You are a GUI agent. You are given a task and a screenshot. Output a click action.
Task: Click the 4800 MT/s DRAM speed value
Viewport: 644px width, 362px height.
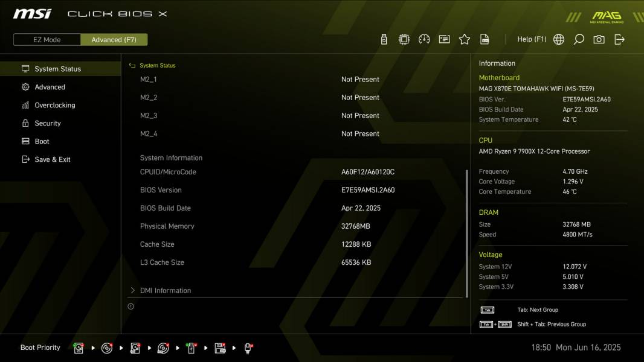[578, 235]
